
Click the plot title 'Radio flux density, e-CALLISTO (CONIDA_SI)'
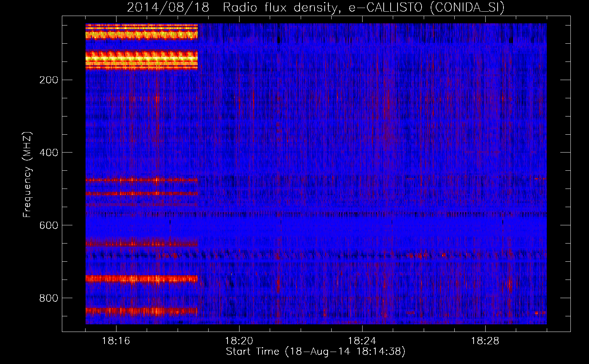(364, 7)
